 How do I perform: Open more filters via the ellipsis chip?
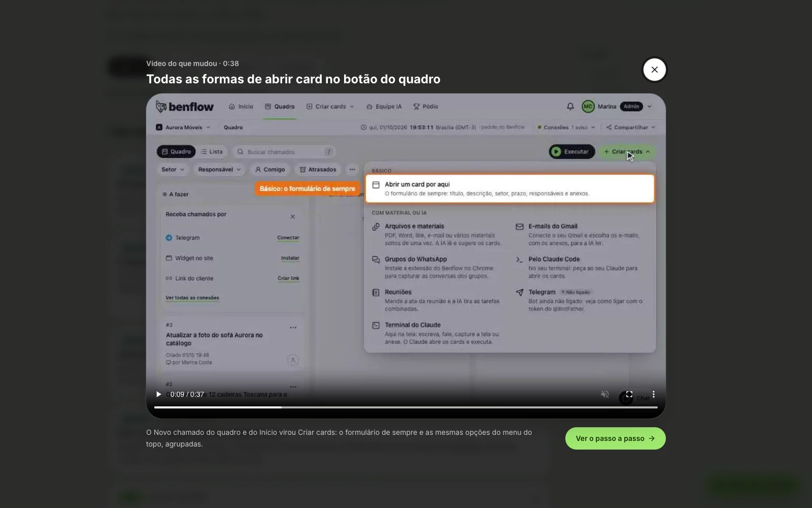[352, 170]
